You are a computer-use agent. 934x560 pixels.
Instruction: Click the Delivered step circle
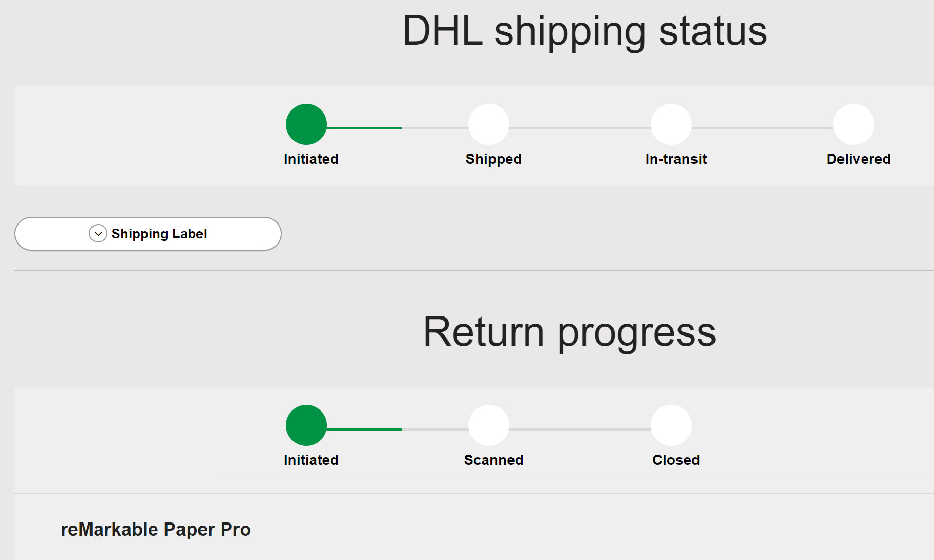pos(854,124)
